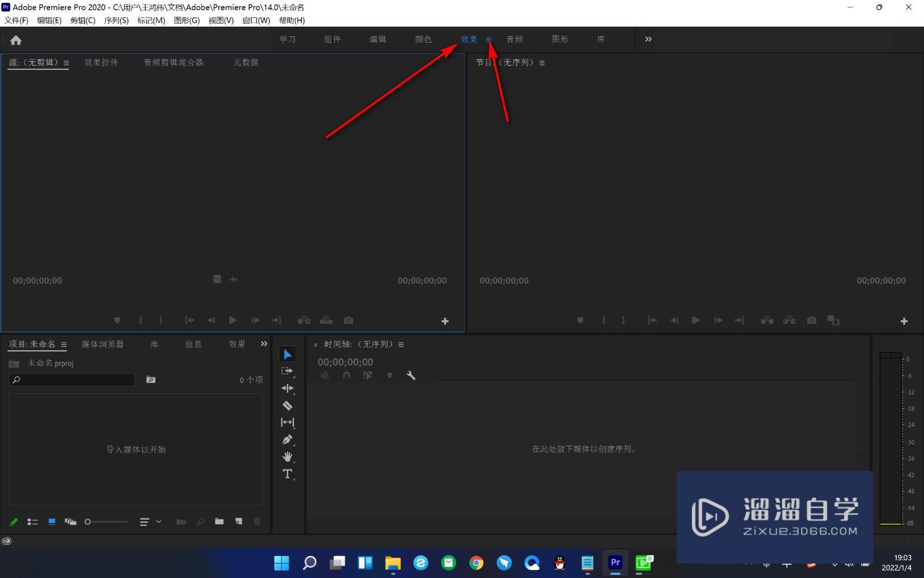Expand workspace overflow double chevron
Viewport: 924px width, 578px height.
[649, 39]
